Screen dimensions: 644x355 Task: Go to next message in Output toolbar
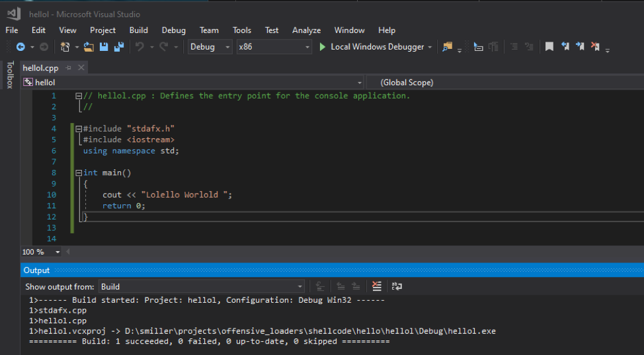(x=356, y=286)
